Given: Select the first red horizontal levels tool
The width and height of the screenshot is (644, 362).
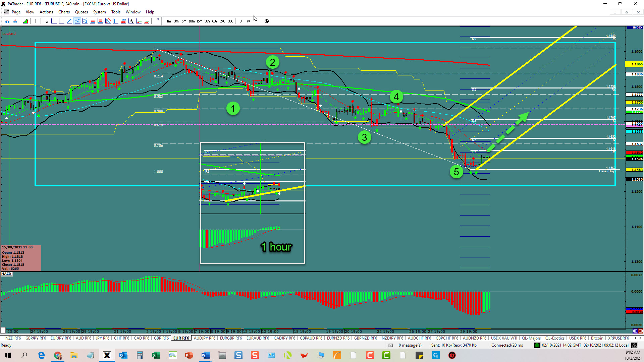Looking at the screenshot, I should pyautogui.click(x=93, y=21).
